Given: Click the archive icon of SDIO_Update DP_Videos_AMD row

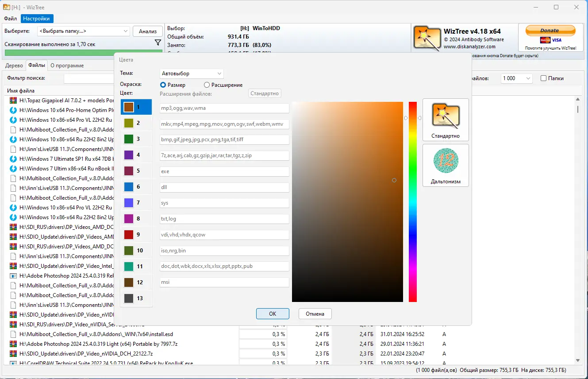Looking at the screenshot, I should pos(13,237).
